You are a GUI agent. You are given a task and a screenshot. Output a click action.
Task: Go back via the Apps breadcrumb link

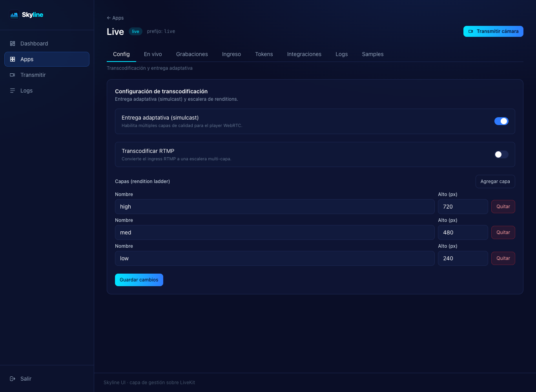coord(115,18)
